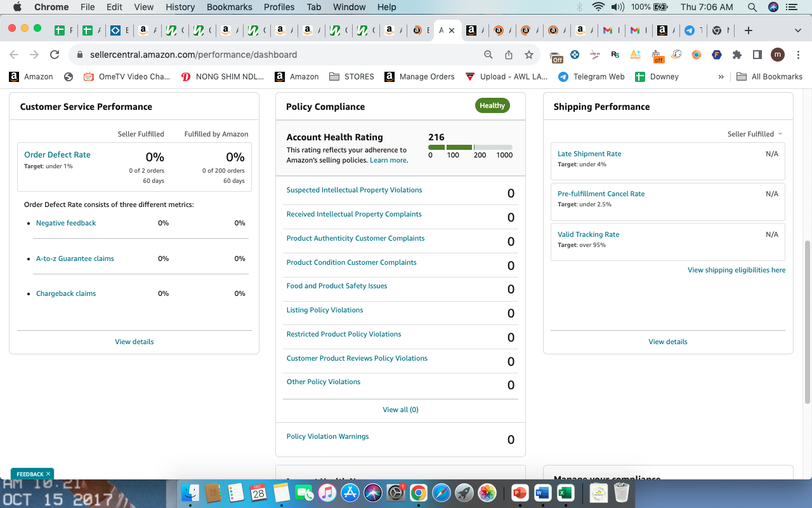Image resolution: width=812 pixels, height=508 pixels.
Task: Open Launchpad rocket icon in the Dock
Action: [x=464, y=492]
